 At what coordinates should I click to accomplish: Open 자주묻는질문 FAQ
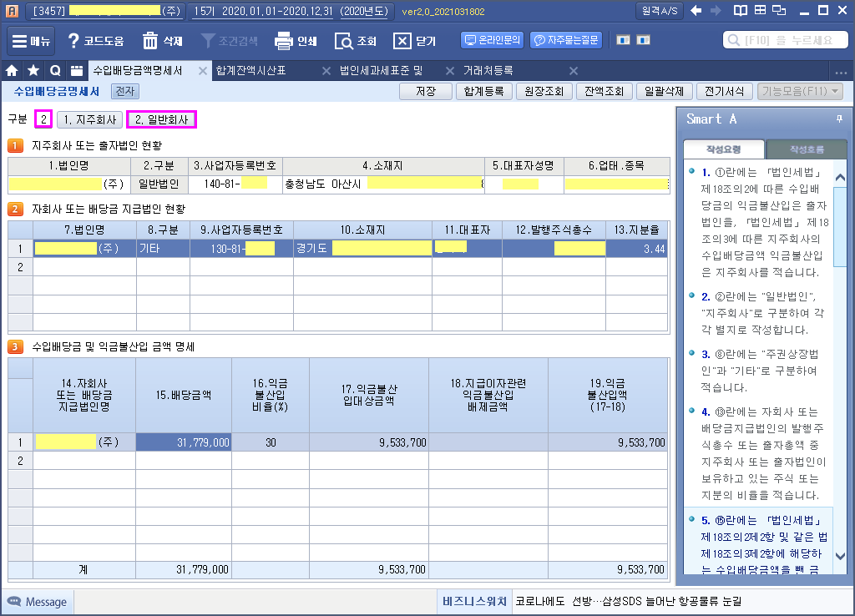click(x=566, y=40)
